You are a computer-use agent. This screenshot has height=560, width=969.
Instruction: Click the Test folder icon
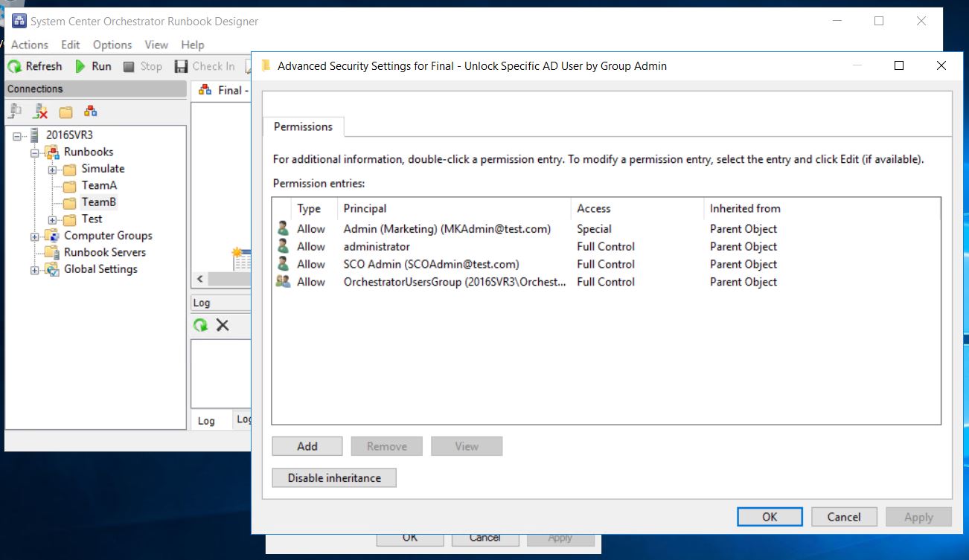[x=69, y=219]
